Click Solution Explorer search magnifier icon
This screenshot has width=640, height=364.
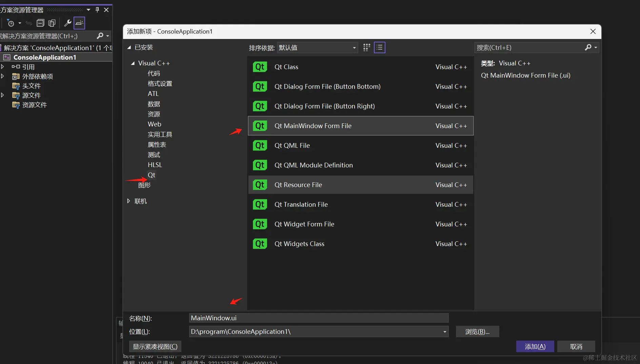tap(100, 36)
